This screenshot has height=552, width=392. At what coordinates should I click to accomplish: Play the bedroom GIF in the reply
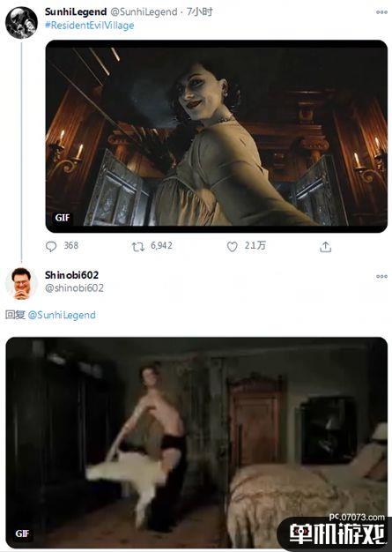[x=196, y=443]
